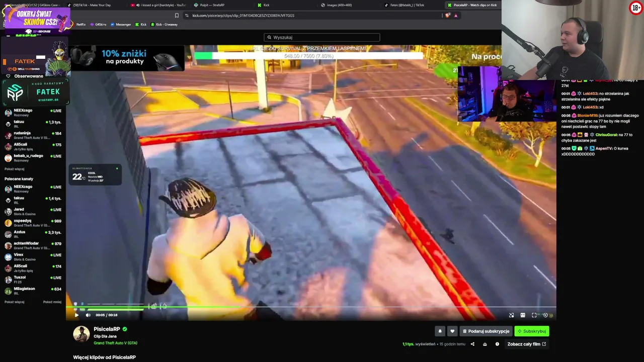Open Zobacz cały film link
644x362 pixels.
click(527, 344)
